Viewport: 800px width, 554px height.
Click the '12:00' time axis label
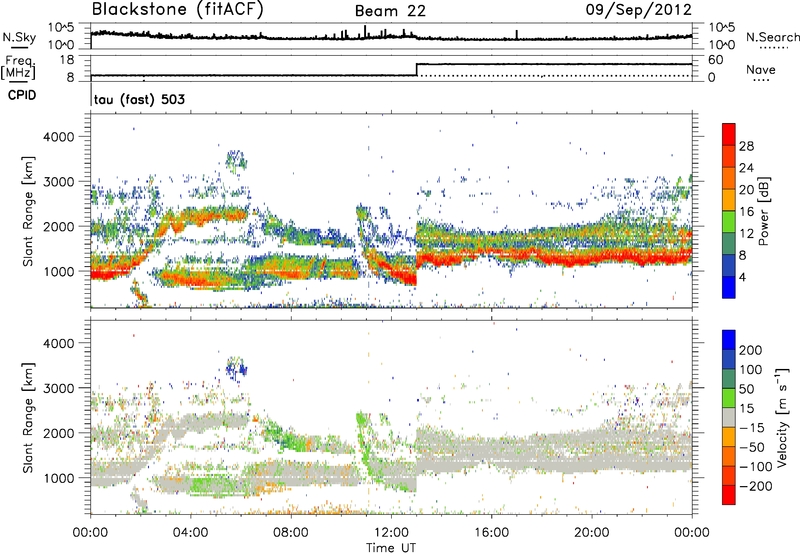tap(391, 533)
